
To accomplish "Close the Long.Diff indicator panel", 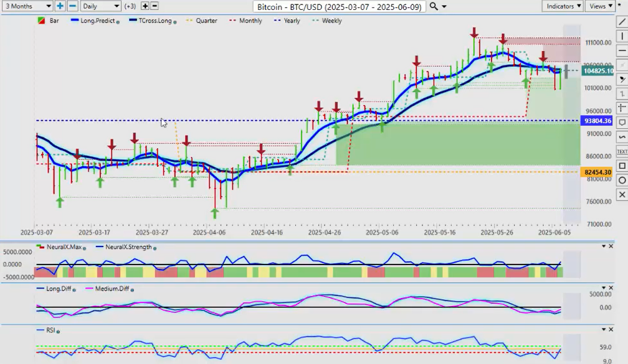I will tap(611, 287).
